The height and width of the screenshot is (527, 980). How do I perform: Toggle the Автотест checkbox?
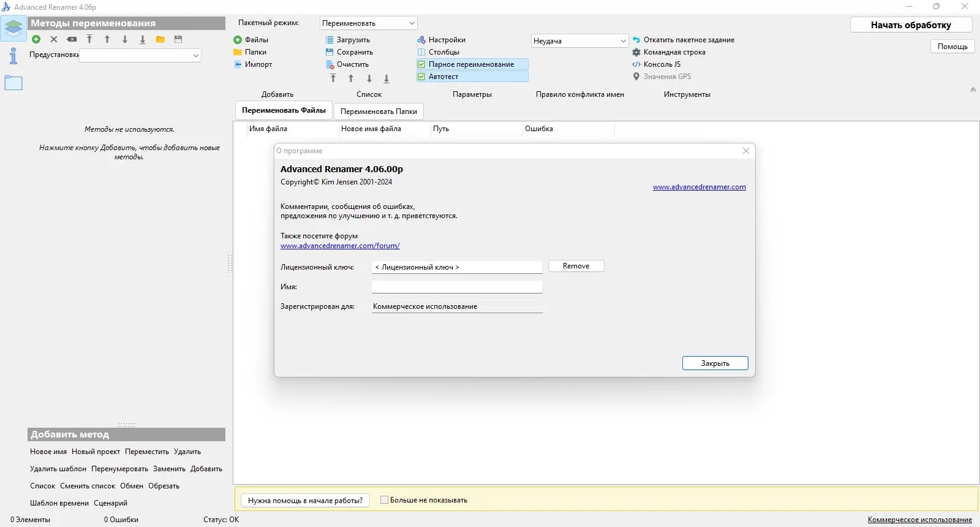coord(472,77)
